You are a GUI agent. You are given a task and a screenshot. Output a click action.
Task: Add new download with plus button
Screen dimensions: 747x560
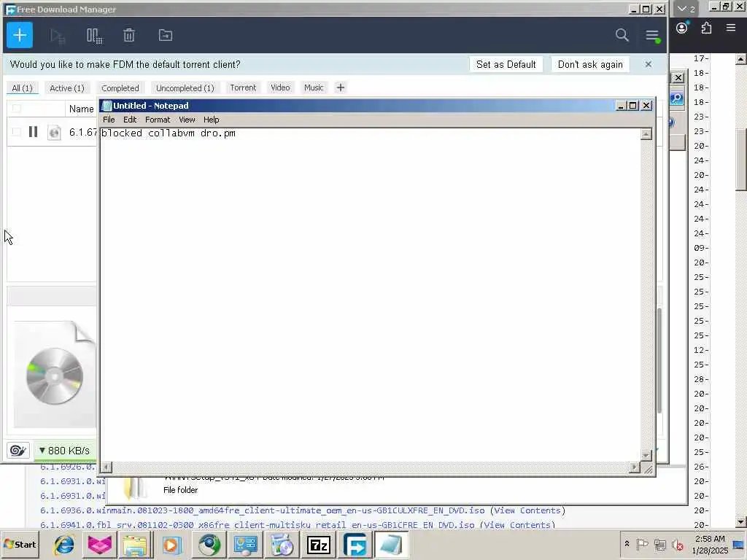(20, 35)
